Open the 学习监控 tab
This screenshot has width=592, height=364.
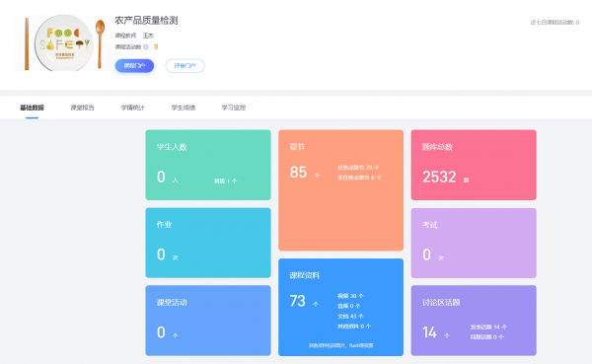234,108
